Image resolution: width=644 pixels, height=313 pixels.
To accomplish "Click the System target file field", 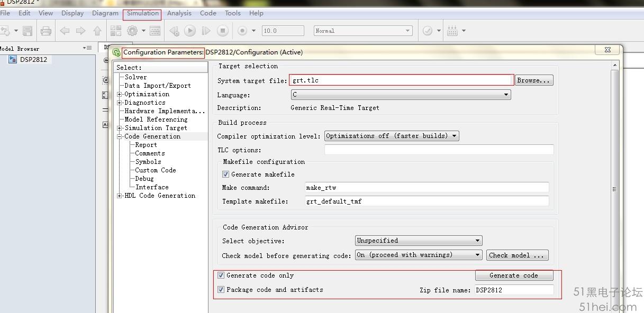I will coord(402,80).
